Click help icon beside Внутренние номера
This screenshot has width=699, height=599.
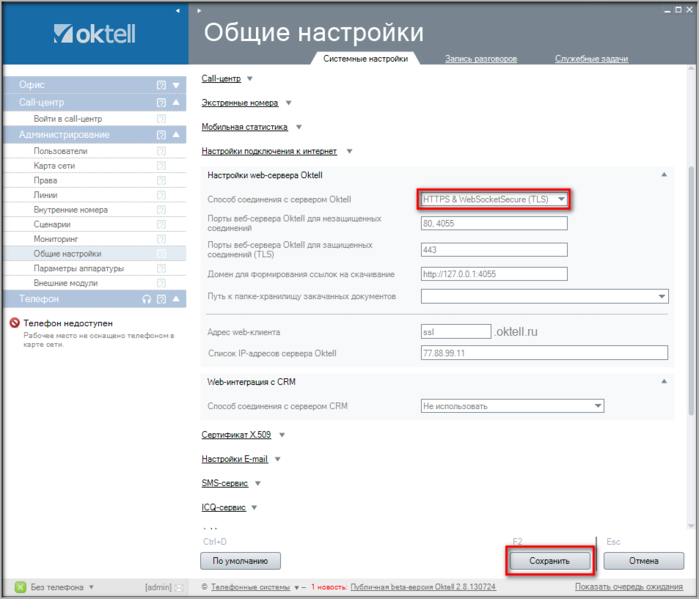point(161,210)
